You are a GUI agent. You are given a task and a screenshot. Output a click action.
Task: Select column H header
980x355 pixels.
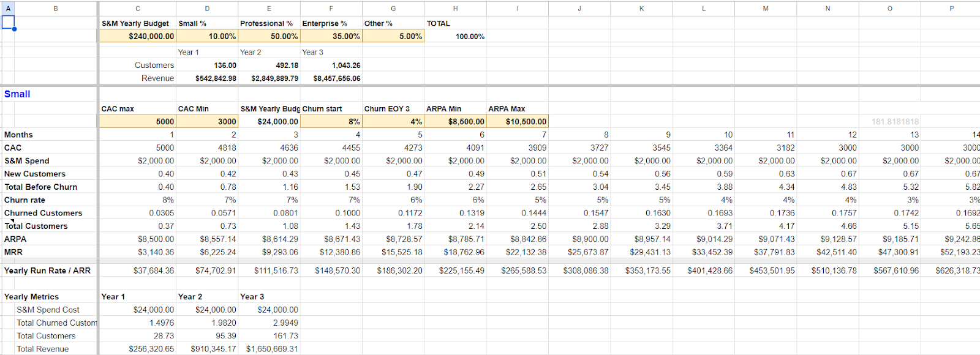[455, 9]
